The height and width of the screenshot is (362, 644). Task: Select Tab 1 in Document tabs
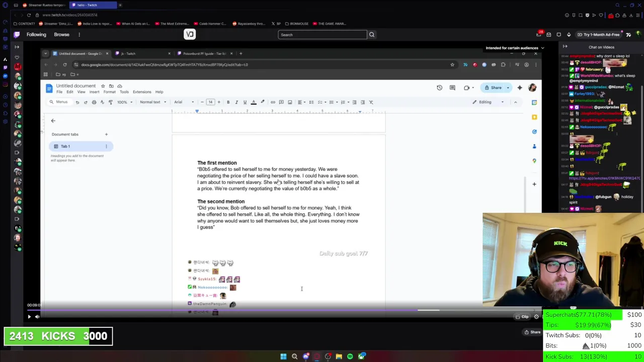coord(80,146)
